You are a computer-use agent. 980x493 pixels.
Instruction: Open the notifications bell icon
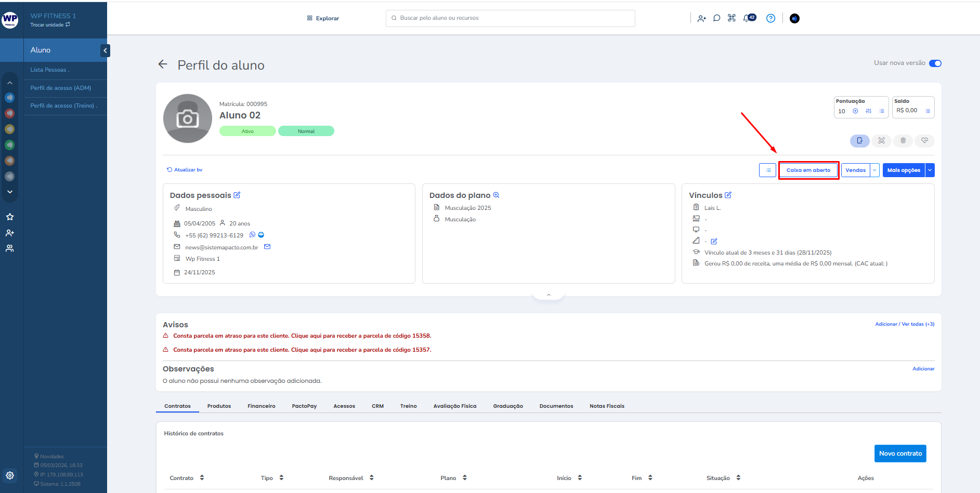[748, 18]
